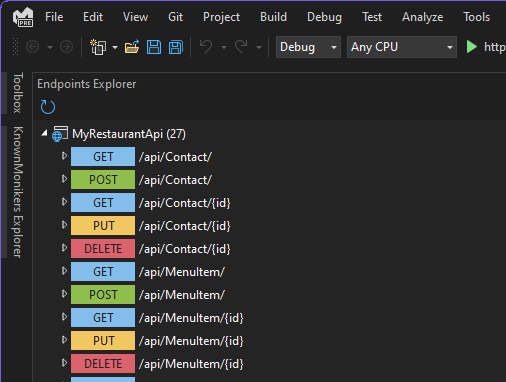Open the Redo history dropdown arrow
The height and width of the screenshot is (382, 506).
[x=259, y=48]
